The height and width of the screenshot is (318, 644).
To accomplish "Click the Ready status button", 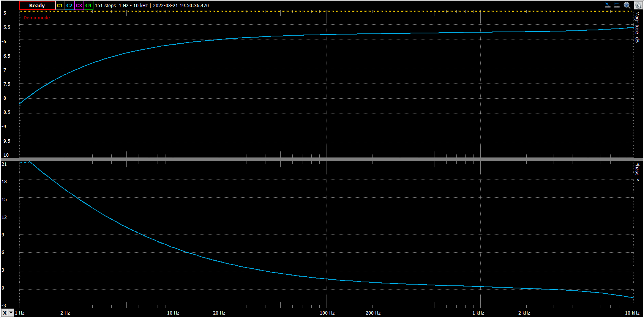I will click(37, 6).
